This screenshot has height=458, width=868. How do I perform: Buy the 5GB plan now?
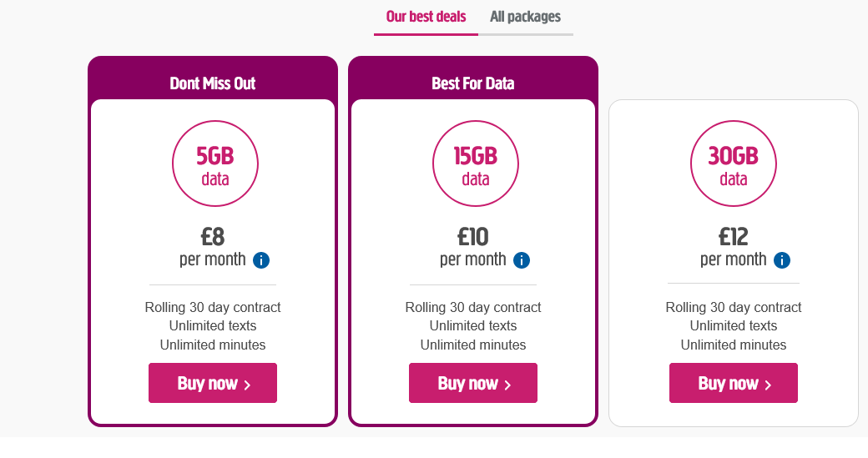213,383
